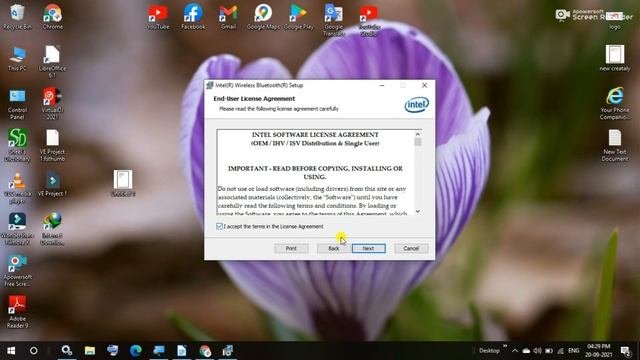This screenshot has height=360, width=640.
Task: Select the New Text Document desktop icon
Action: click(615, 145)
